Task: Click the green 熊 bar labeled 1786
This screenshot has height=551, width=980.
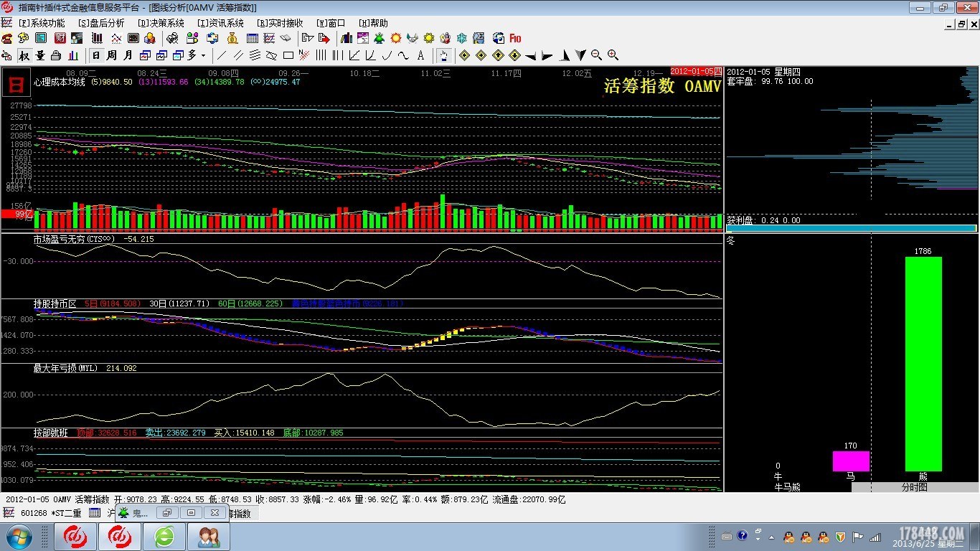Action: pyautogui.click(x=923, y=364)
